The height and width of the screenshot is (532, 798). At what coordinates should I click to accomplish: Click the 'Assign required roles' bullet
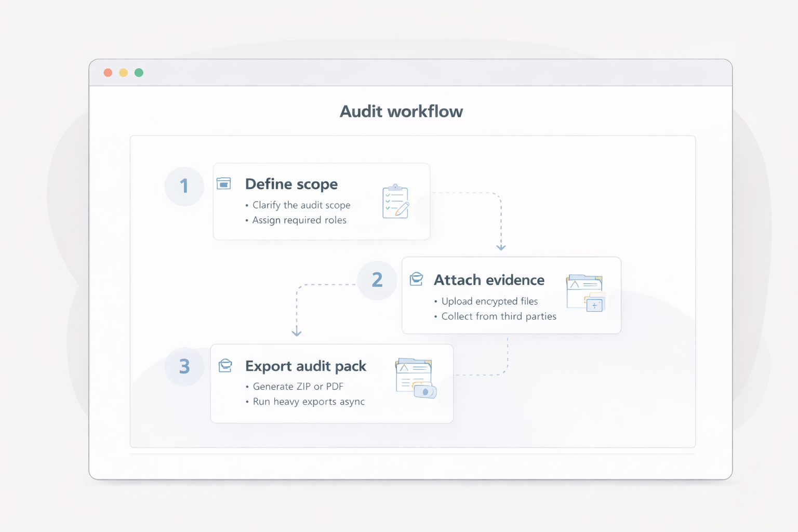299,220
